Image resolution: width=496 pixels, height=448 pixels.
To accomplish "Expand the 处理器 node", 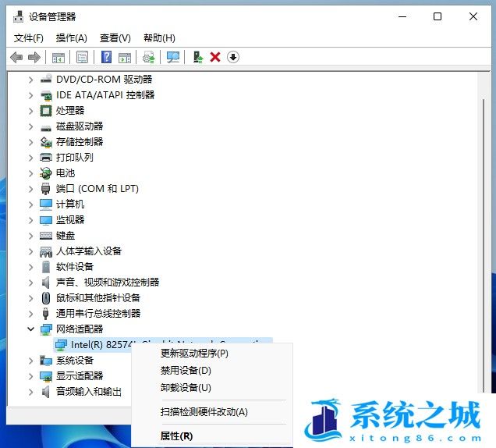I will [30, 111].
